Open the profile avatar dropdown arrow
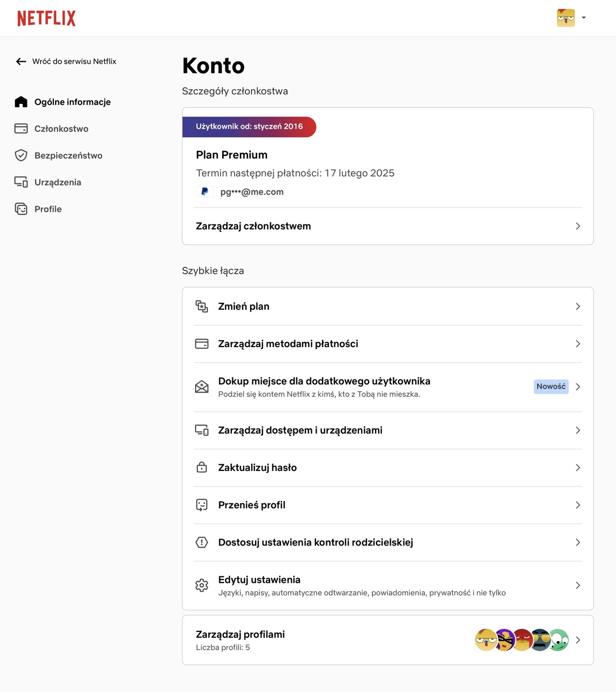 point(584,18)
